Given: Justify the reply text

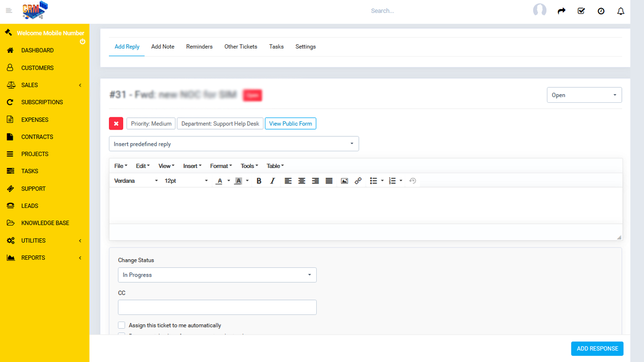Looking at the screenshot, I should coord(329,181).
